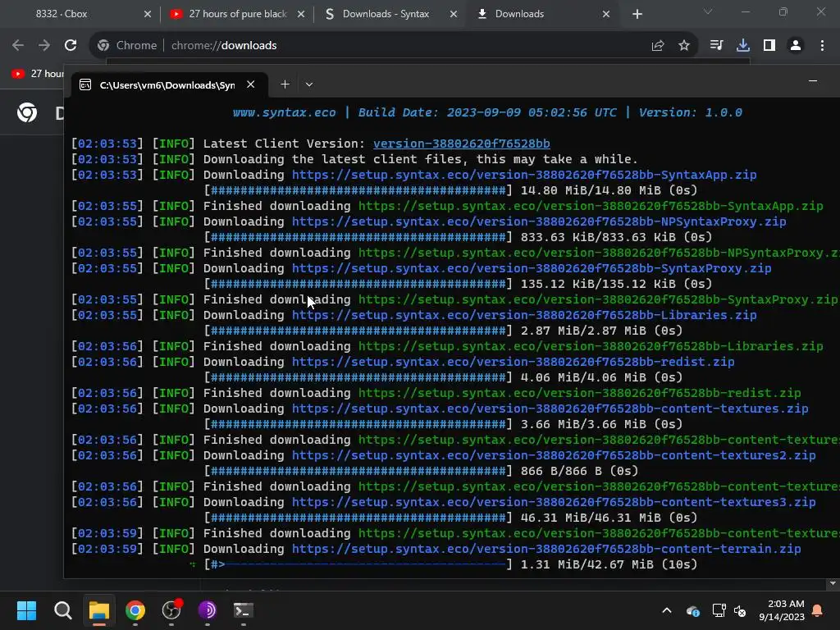This screenshot has height=630, width=840.
Task: Open muted volume tray icon
Action: click(740, 610)
